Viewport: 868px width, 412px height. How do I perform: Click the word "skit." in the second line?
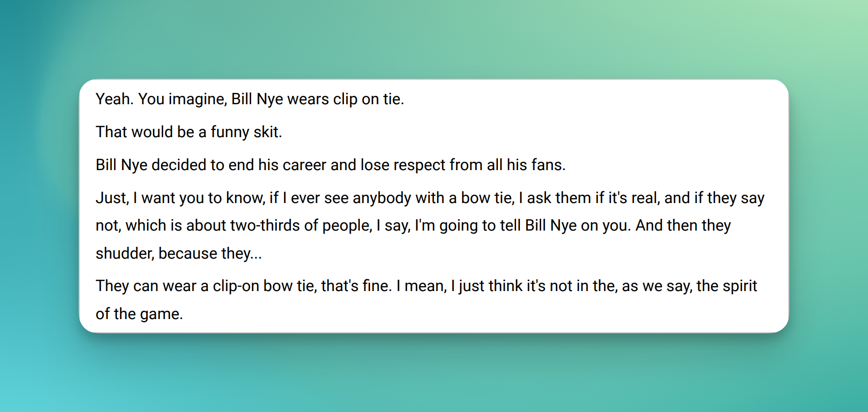(267, 132)
